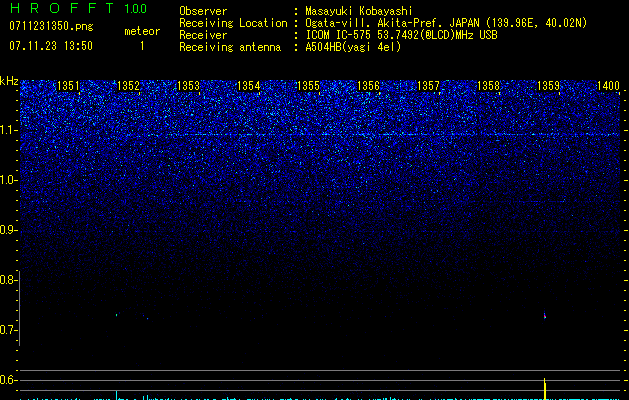Image resolution: width=629 pixels, height=400 pixels.
Task: Click the yellow signal spike at 1359
Action: point(545,389)
